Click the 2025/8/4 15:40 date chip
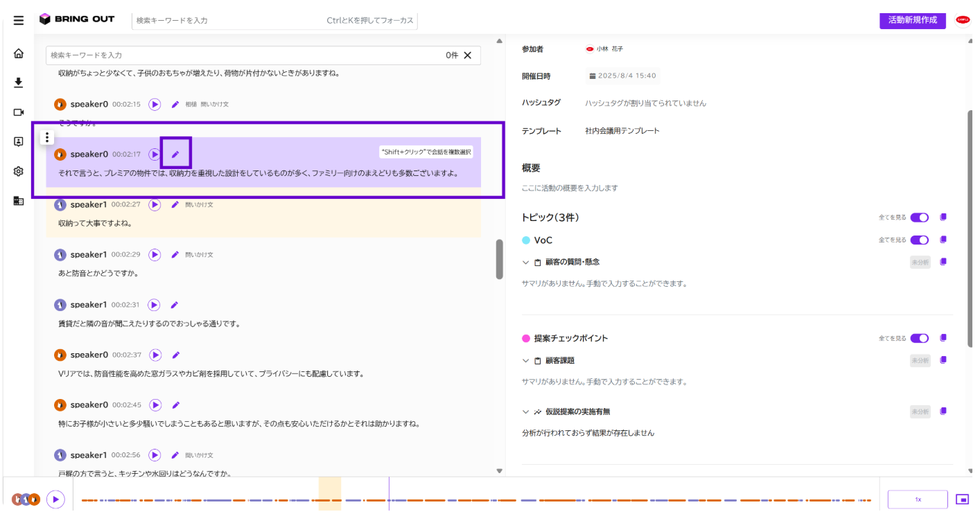980x514 pixels. (622, 76)
